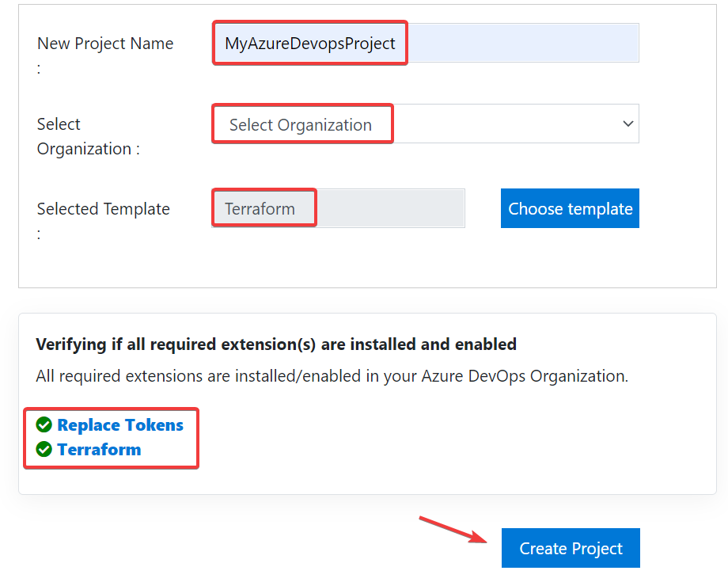Click the 'New Project Name' label text

click(x=105, y=44)
